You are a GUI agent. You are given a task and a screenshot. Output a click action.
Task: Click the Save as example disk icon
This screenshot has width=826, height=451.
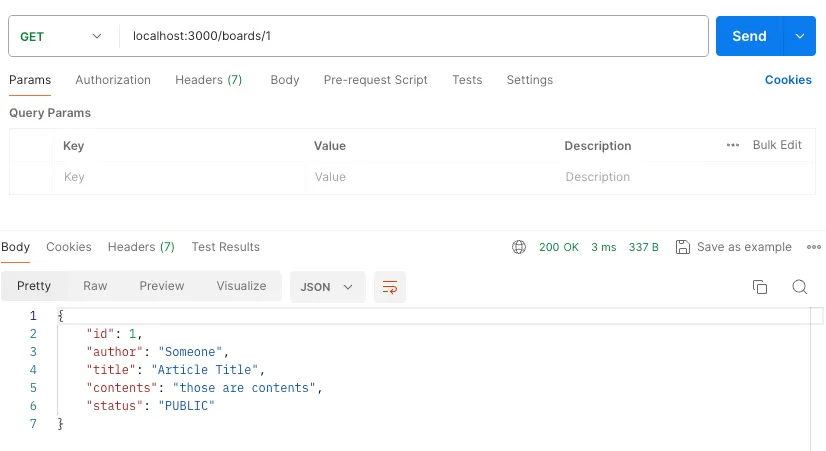(x=683, y=247)
